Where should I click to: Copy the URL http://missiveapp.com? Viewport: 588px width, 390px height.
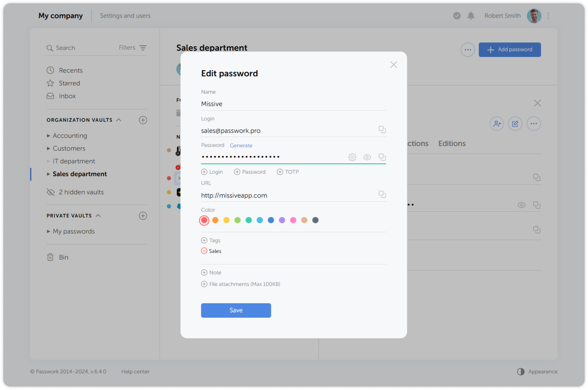(382, 194)
